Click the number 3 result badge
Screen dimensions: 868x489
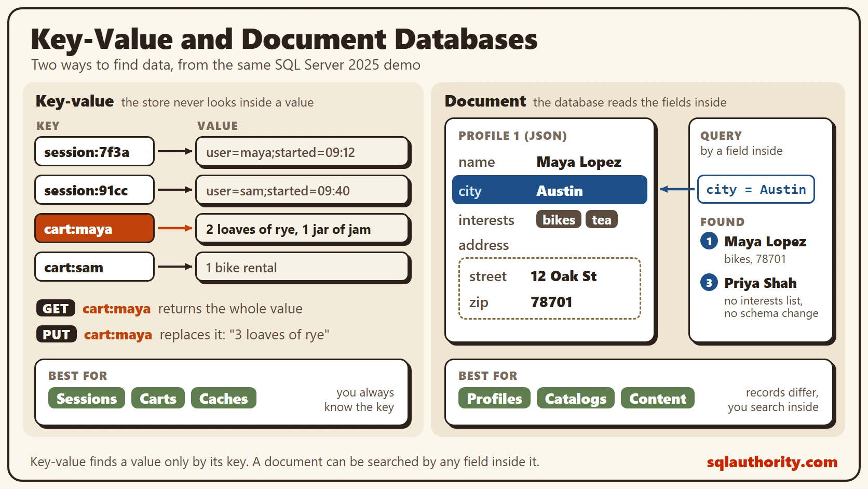click(709, 283)
